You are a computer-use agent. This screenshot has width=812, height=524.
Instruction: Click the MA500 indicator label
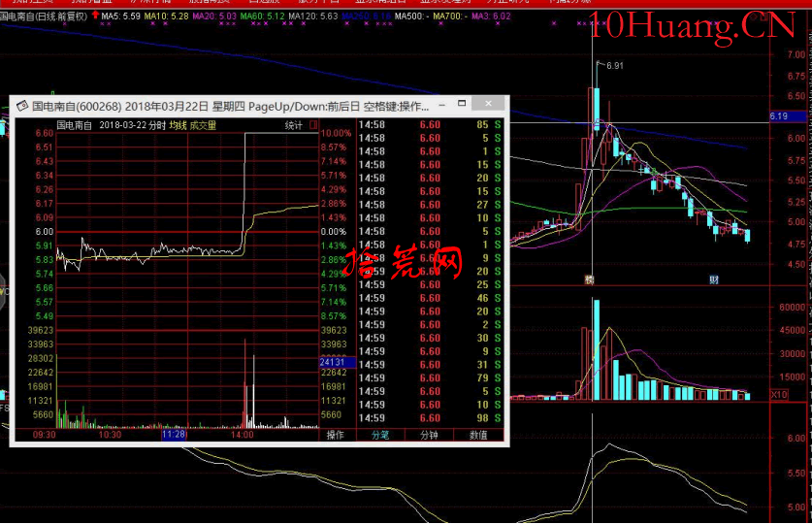tap(411, 16)
